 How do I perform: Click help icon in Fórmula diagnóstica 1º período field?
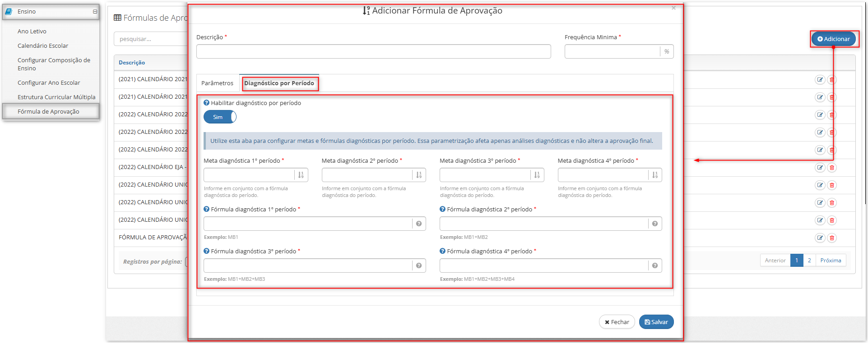(x=419, y=224)
